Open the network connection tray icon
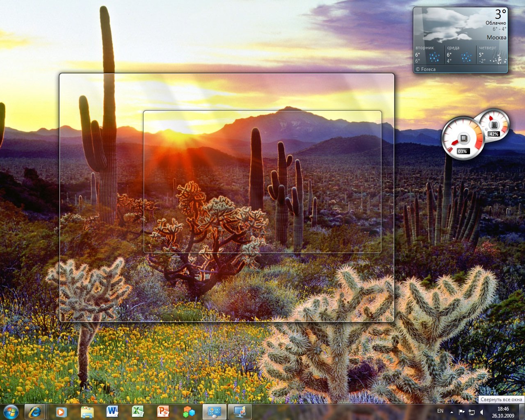525x420 pixels. pos(472,411)
